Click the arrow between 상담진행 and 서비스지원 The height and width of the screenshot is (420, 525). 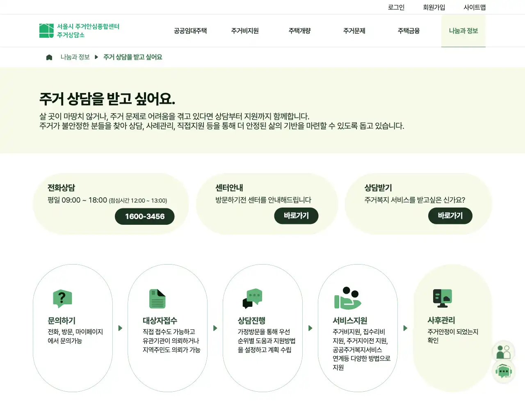[310, 328]
